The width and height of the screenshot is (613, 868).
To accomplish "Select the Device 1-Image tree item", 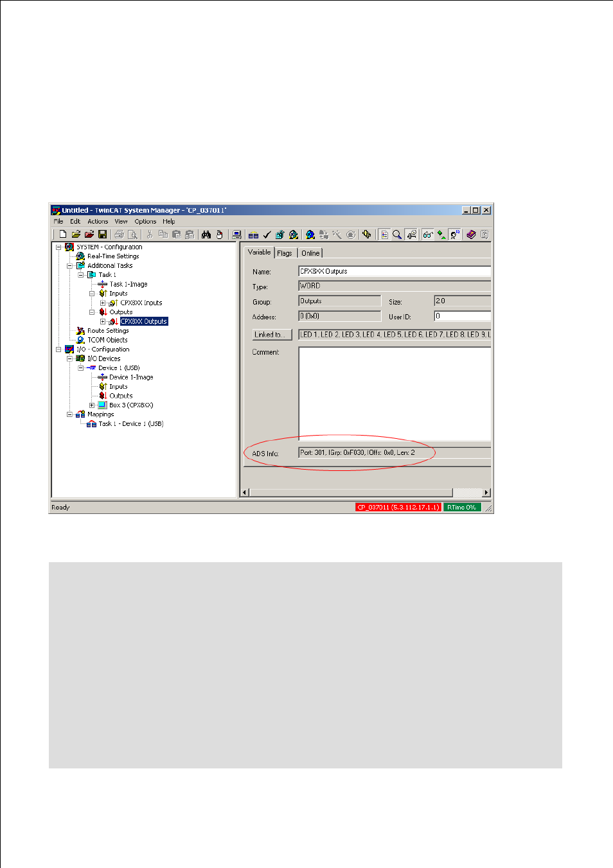I will 131,377.
